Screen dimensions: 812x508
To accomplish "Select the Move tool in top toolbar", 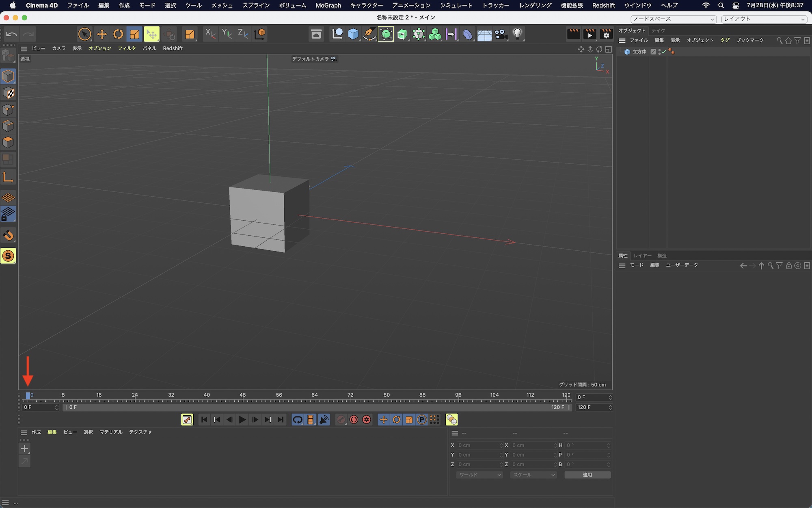I will point(102,34).
